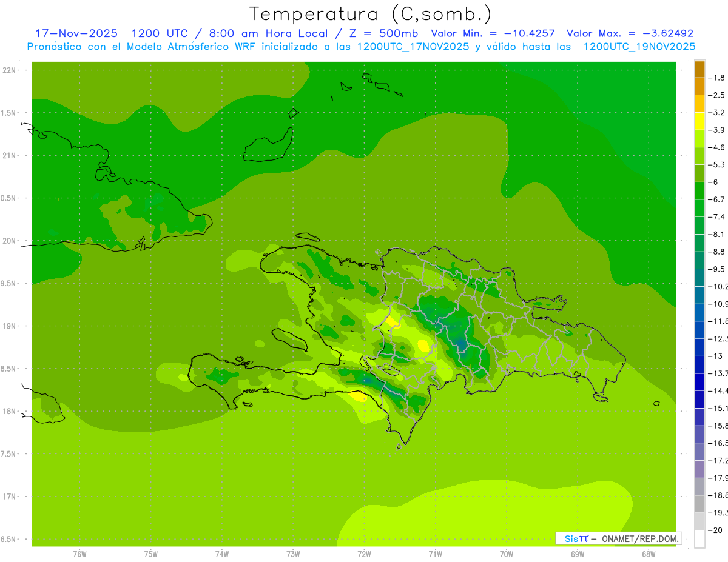Click the -6 label on color scale

716,182
